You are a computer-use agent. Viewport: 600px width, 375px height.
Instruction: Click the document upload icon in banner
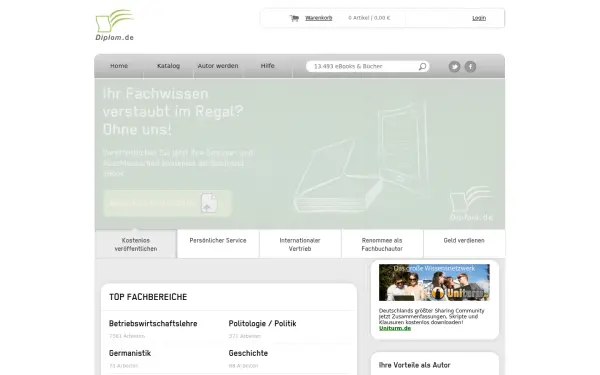pyautogui.click(x=209, y=203)
